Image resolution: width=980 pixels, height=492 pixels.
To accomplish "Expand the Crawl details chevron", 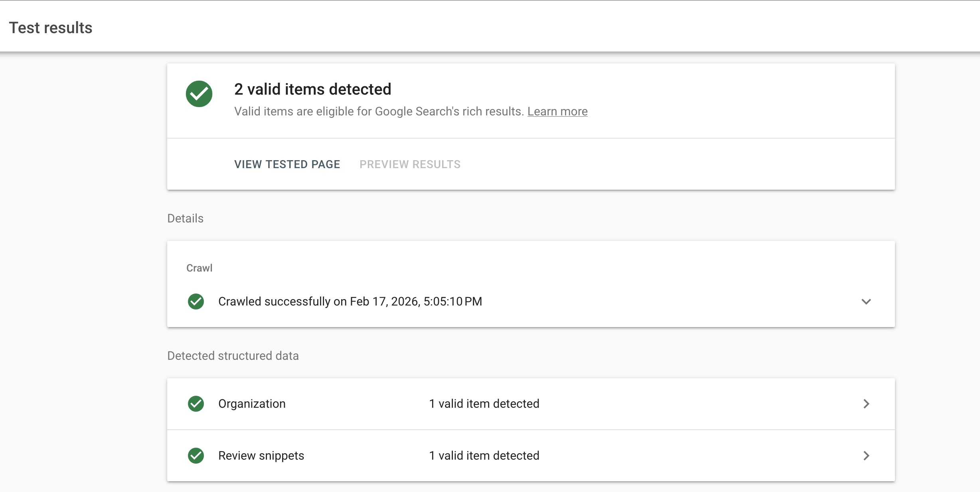I will point(866,302).
